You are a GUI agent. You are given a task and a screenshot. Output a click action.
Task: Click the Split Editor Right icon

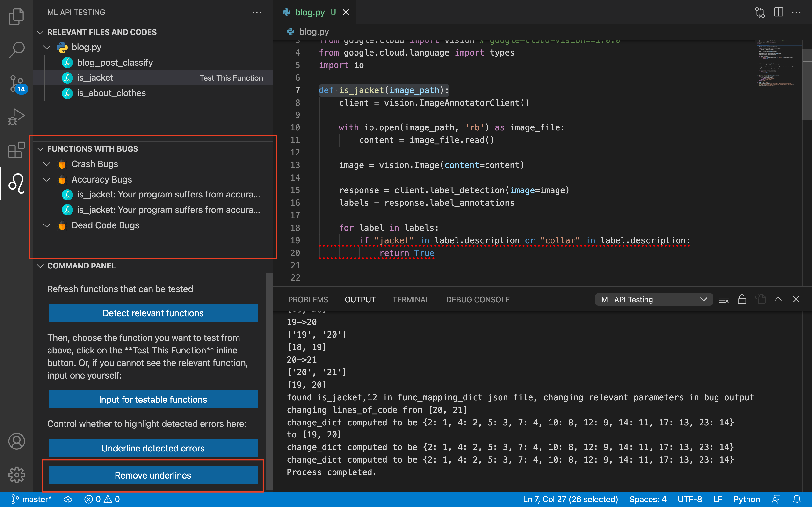click(778, 12)
